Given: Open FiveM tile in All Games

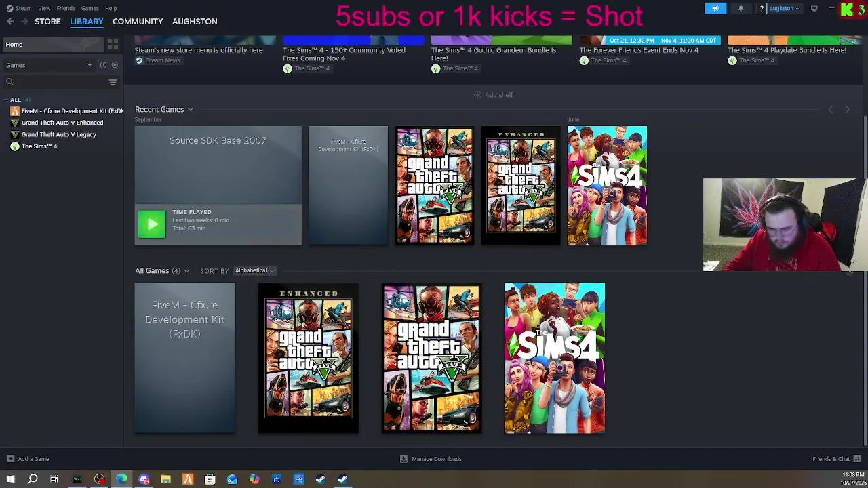Looking at the screenshot, I should [185, 358].
